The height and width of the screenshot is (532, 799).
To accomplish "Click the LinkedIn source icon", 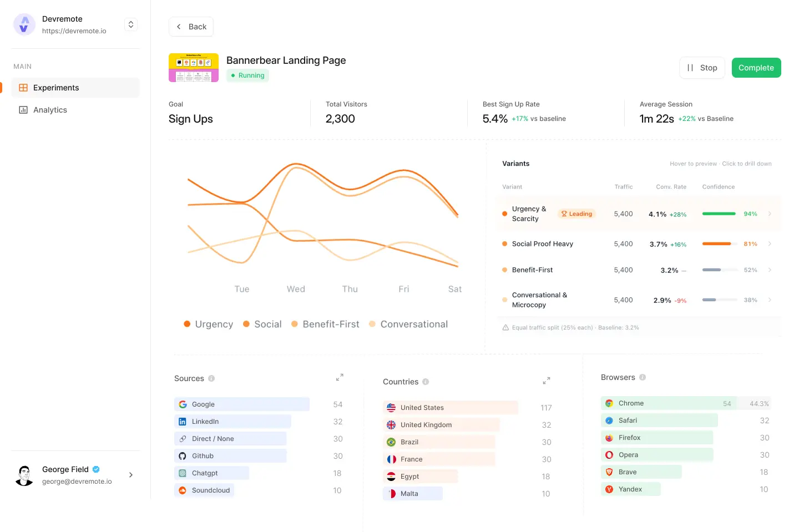I will pyautogui.click(x=183, y=422).
